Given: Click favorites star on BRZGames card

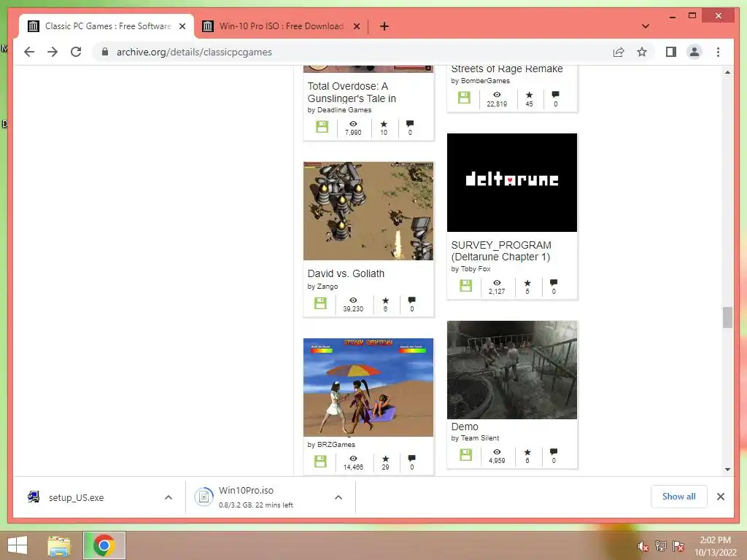Looking at the screenshot, I should (x=385, y=459).
